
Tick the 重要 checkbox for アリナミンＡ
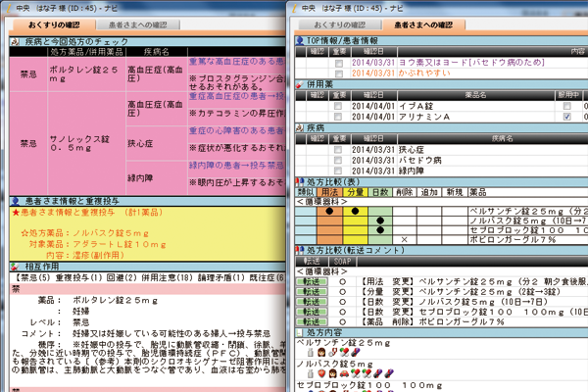coord(338,117)
